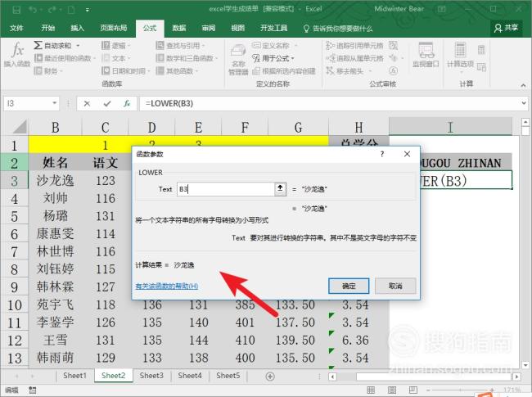The image size is (532, 397).
Task: Click the Undo icon
Action: (x=33, y=10)
